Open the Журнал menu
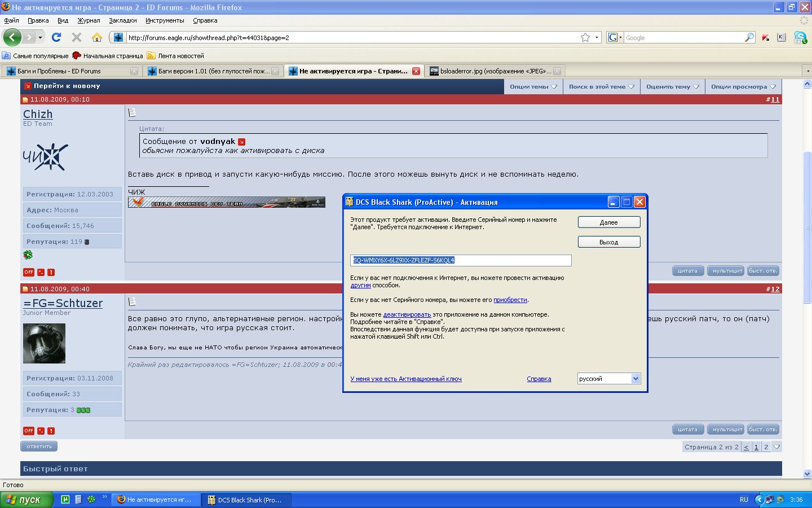 pyautogui.click(x=89, y=20)
